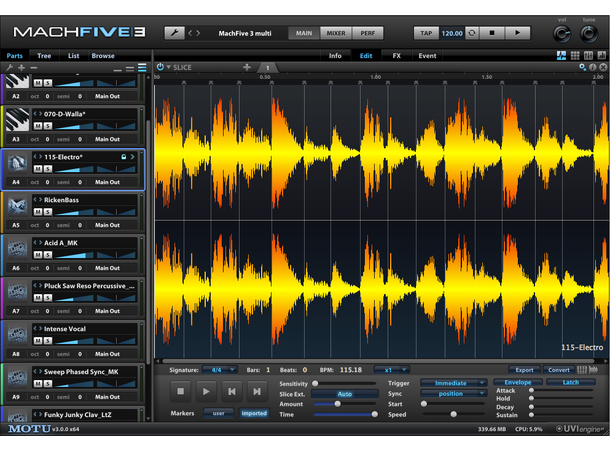
Task: Switch to the List tab
Action: pos(73,56)
